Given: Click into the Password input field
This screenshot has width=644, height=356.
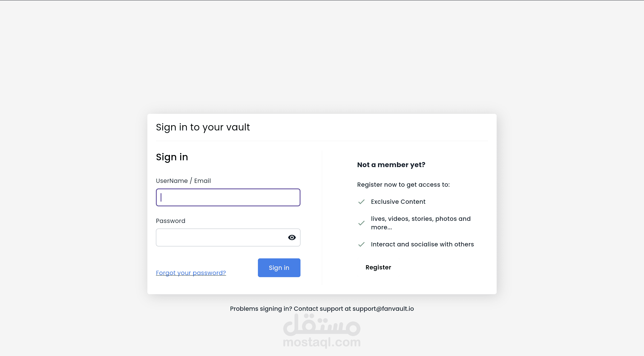Looking at the screenshot, I should pos(220,237).
